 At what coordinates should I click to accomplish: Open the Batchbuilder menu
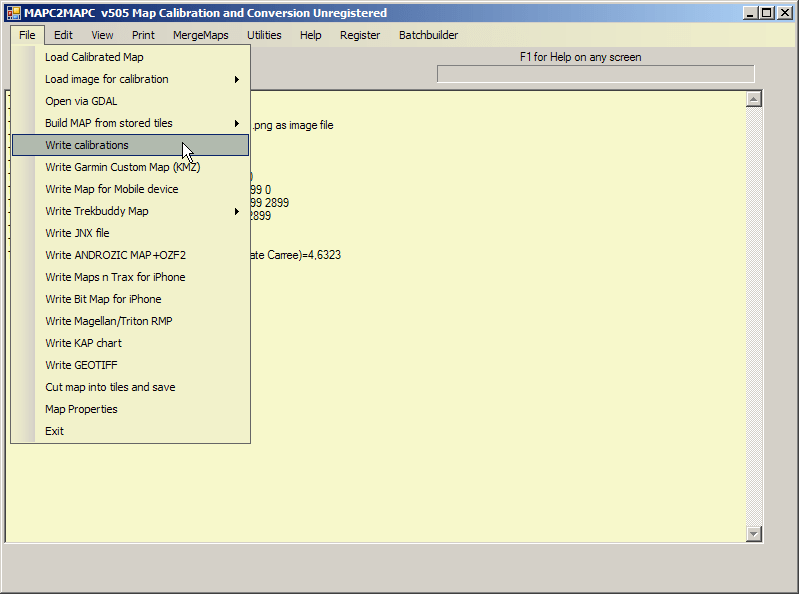(x=429, y=35)
